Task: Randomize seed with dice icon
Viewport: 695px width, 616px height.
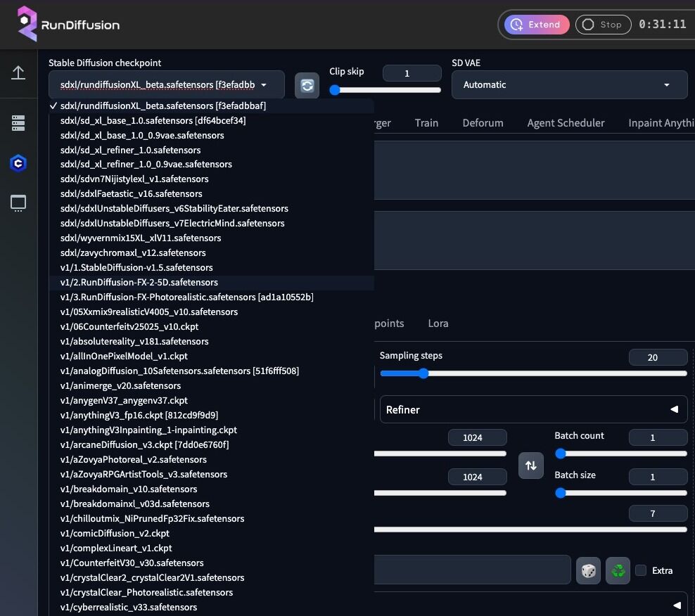Action: click(x=589, y=570)
